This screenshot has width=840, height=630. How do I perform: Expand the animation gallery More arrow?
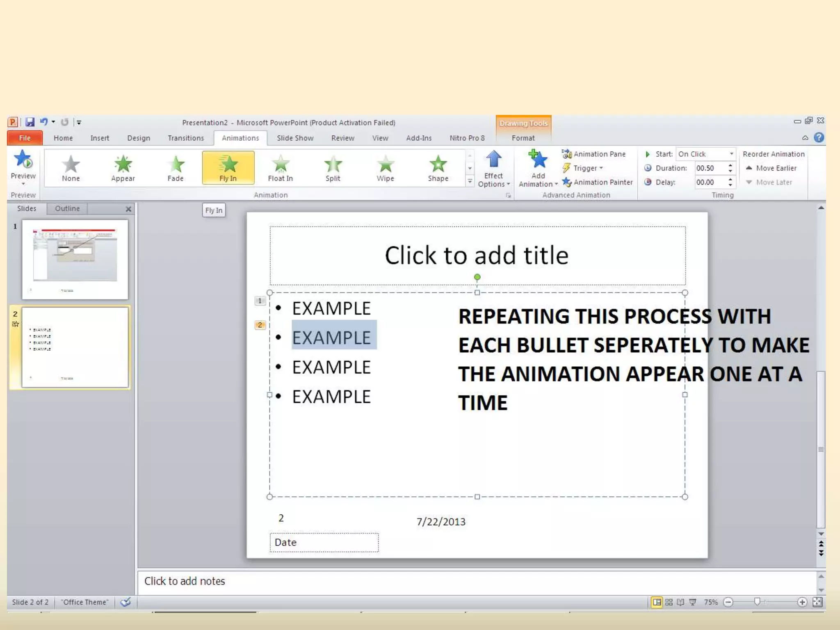coord(470,181)
